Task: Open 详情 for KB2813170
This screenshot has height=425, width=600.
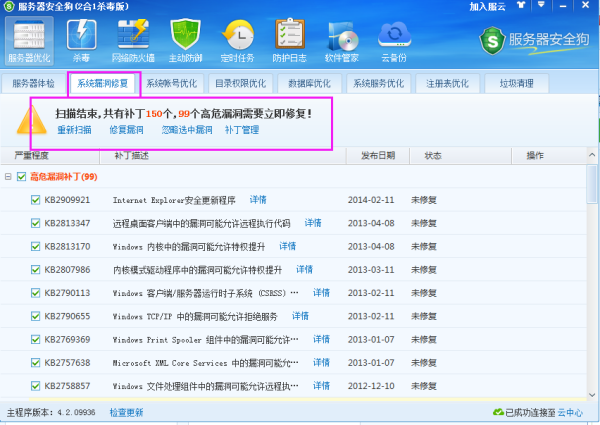Action: (x=288, y=246)
